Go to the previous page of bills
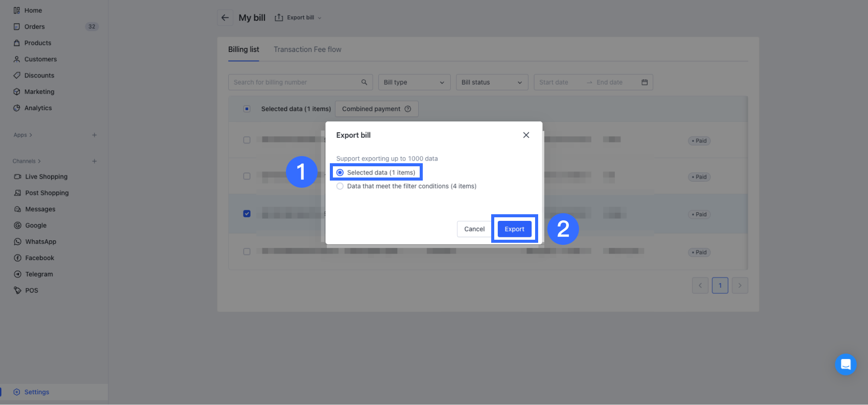Image resolution: width=868 pixels, height=405 pixels. click(700, 286)
